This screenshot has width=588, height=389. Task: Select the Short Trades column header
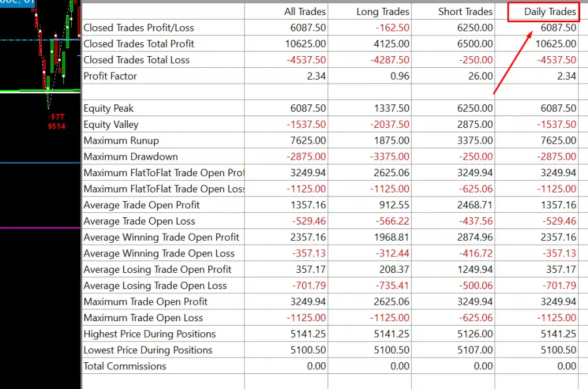[465, 11]
